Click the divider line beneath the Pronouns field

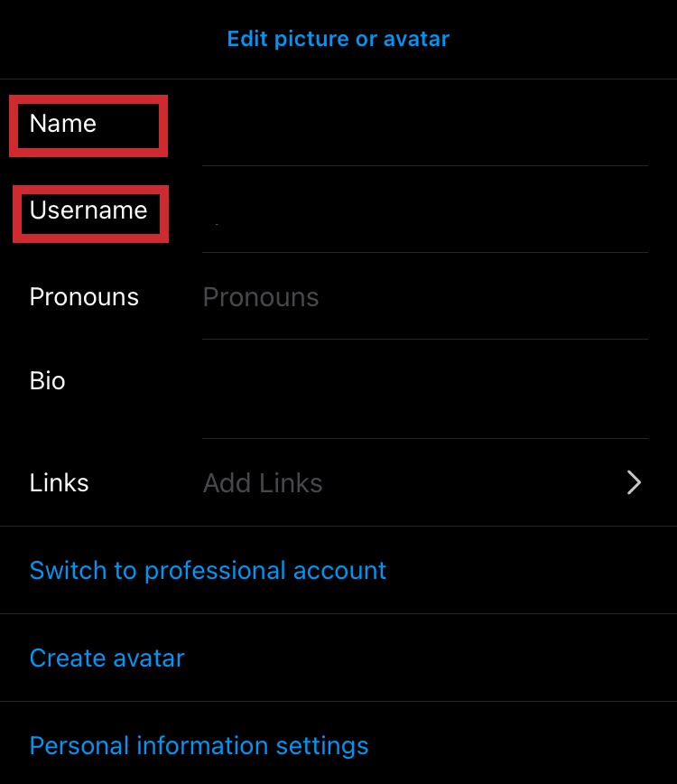pos(424,339)
